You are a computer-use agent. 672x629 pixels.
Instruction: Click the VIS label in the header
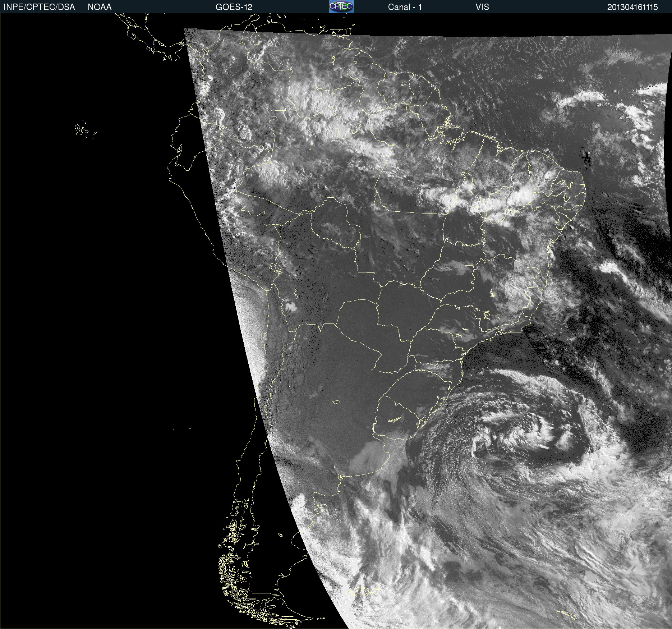(x=482, y=7)
